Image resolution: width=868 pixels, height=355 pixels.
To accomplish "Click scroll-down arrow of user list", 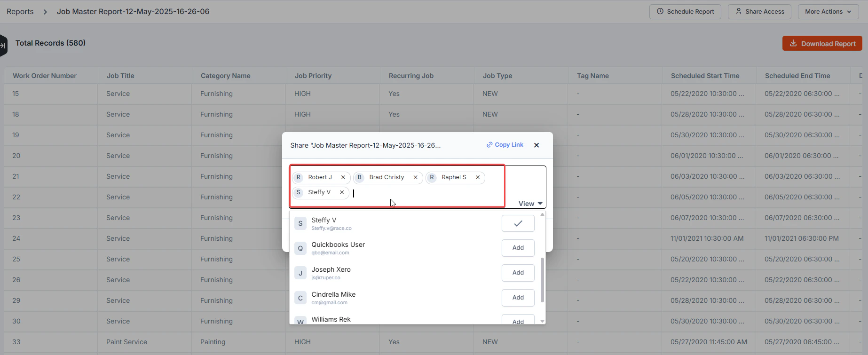I will click(542, 321).
